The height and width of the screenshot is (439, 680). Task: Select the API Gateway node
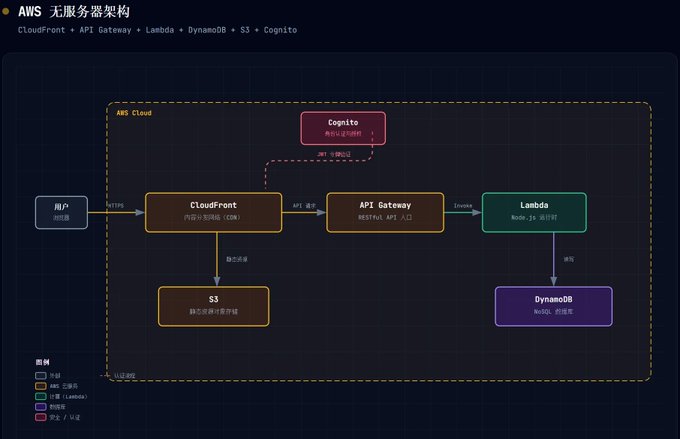[385, 212]
